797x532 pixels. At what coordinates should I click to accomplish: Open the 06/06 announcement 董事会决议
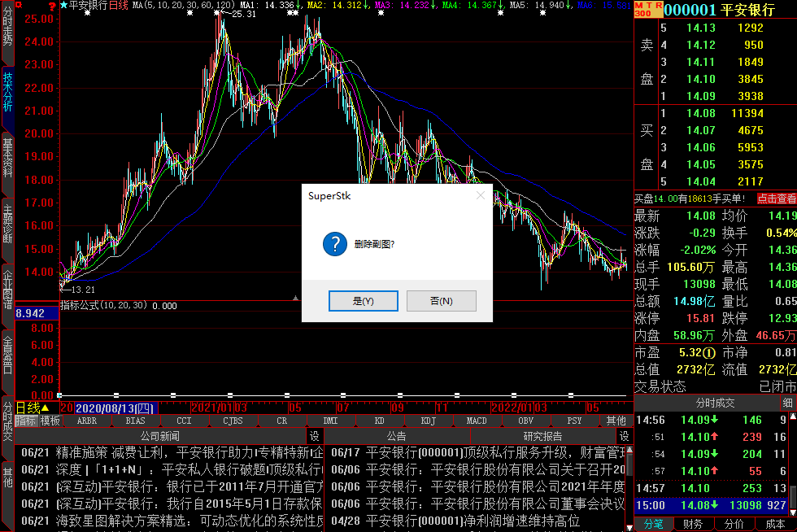click(x=478, y=504)
